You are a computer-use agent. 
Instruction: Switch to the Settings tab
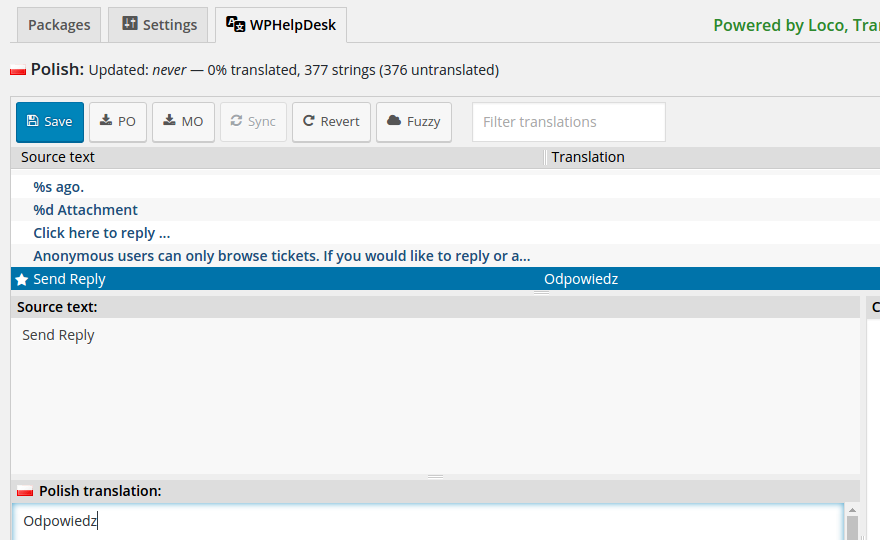tap(158, 25)
